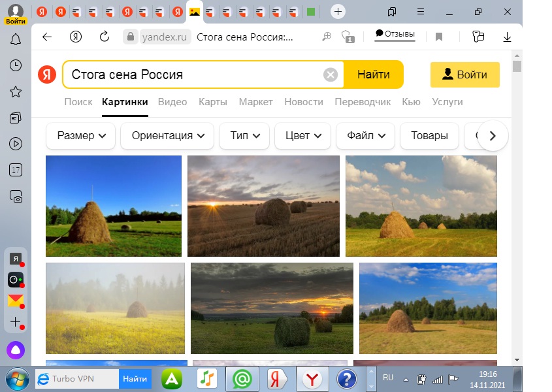Viewport: 552px width, 392px height.
Task: Expand the Тип filter dropdown
Action: pos(244,136)
